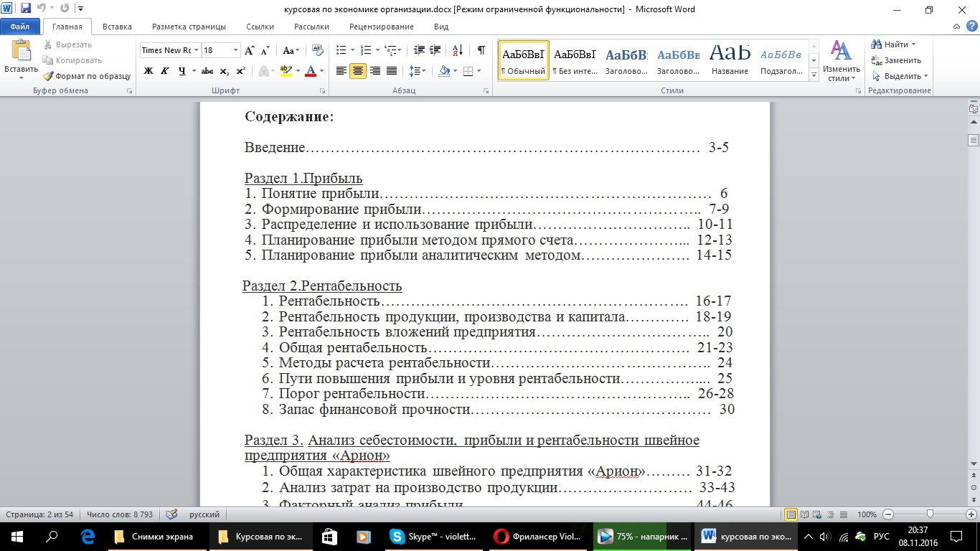Click the zoom slider in status bar

pos(930,514)
